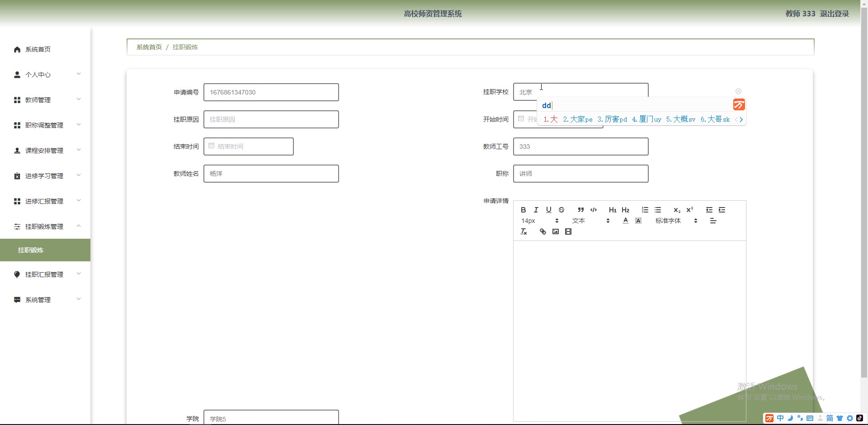Pick IME candidate 大概
868x425 pixels.
point(681,119)
